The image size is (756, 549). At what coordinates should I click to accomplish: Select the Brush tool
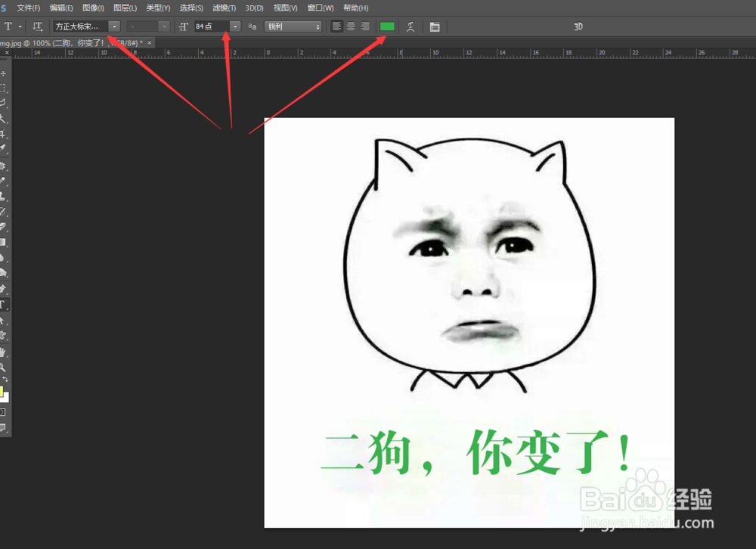(3, 181)
